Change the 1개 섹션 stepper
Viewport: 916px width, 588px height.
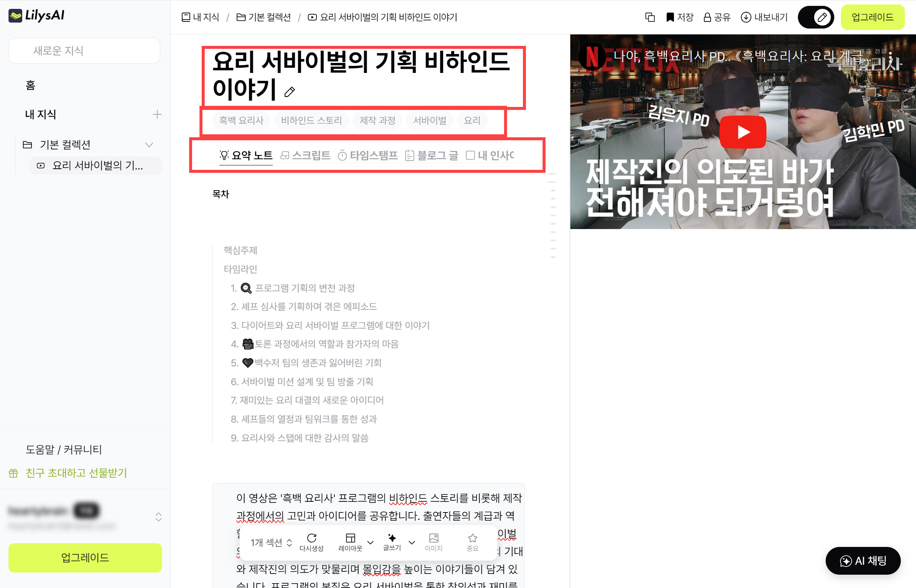(289, 542)
